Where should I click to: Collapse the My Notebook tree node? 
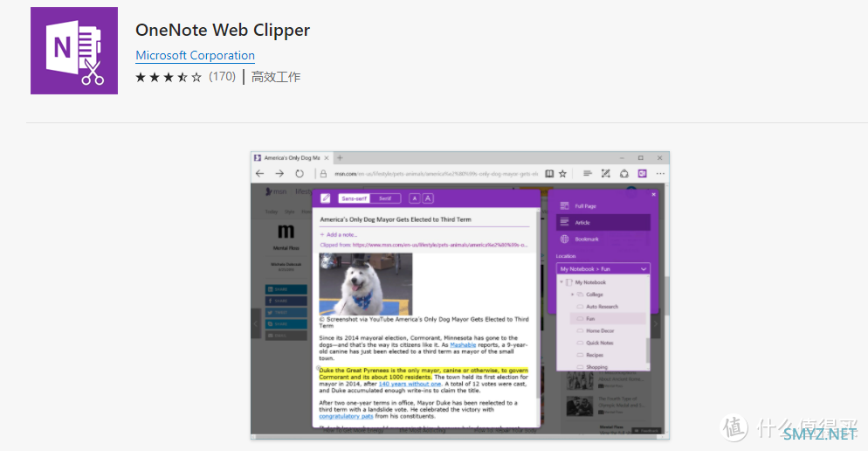pos(561,282)
